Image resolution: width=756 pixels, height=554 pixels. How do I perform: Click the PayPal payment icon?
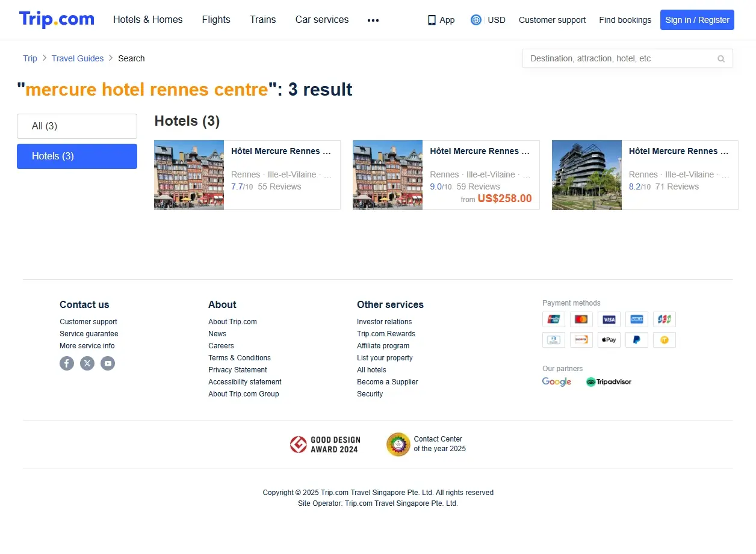[637, 340]
